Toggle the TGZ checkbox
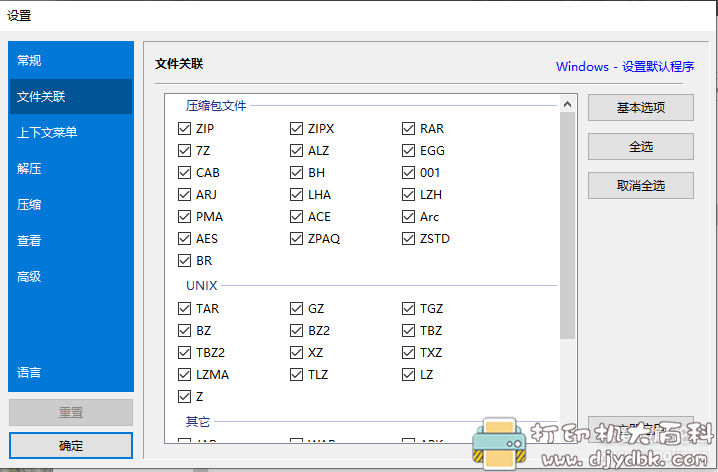 (408, 309)
